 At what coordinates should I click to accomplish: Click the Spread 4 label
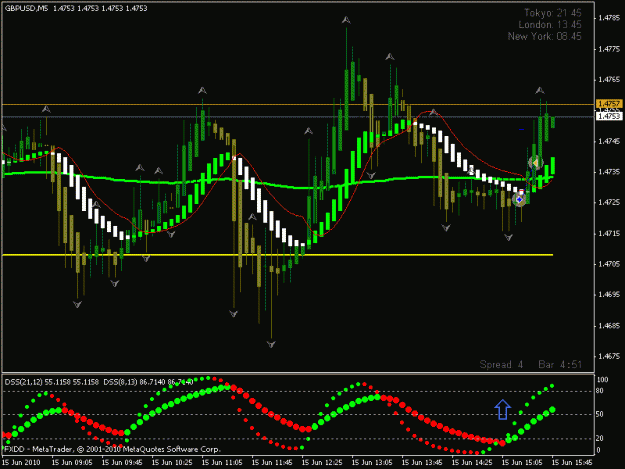pyautogui.click(x=501, y=364)
